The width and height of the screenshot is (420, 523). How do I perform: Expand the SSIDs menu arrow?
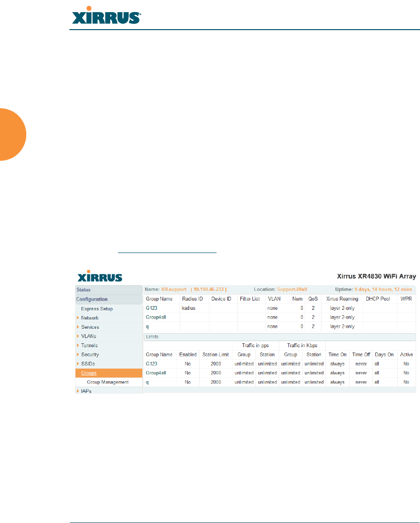tap(78, 364)
